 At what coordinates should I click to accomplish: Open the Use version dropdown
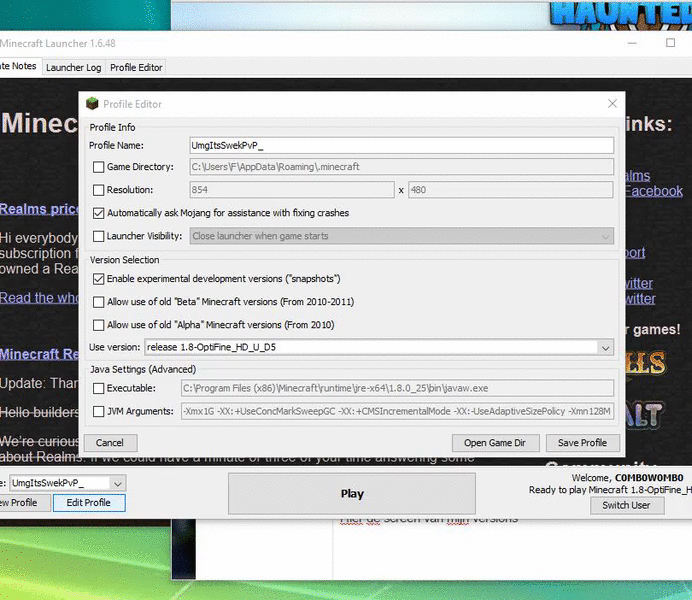[x=605, y=348]
